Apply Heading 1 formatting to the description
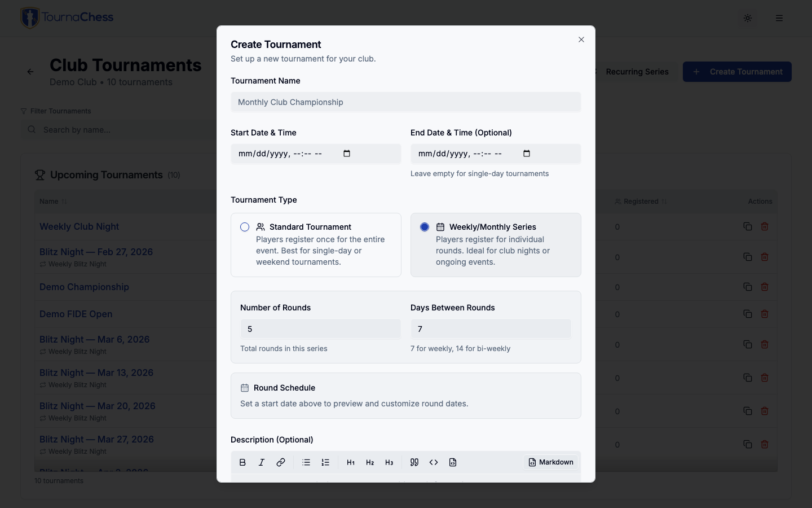The height and width of the screenshot is (508, 812). 351,462
